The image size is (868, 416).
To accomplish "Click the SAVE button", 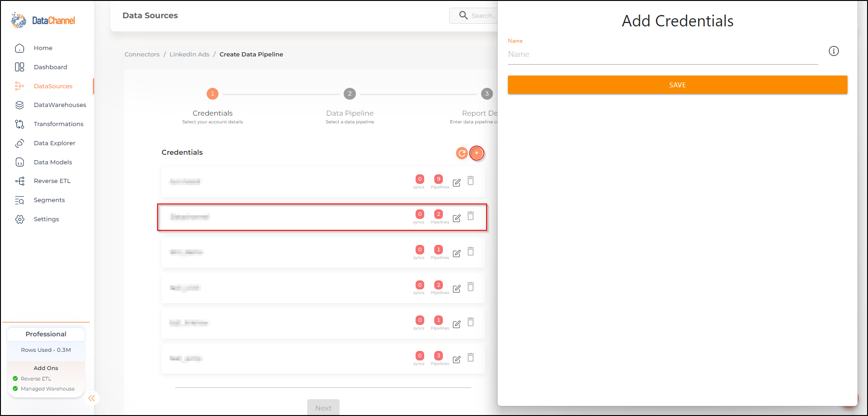I will tap(677, 85).
